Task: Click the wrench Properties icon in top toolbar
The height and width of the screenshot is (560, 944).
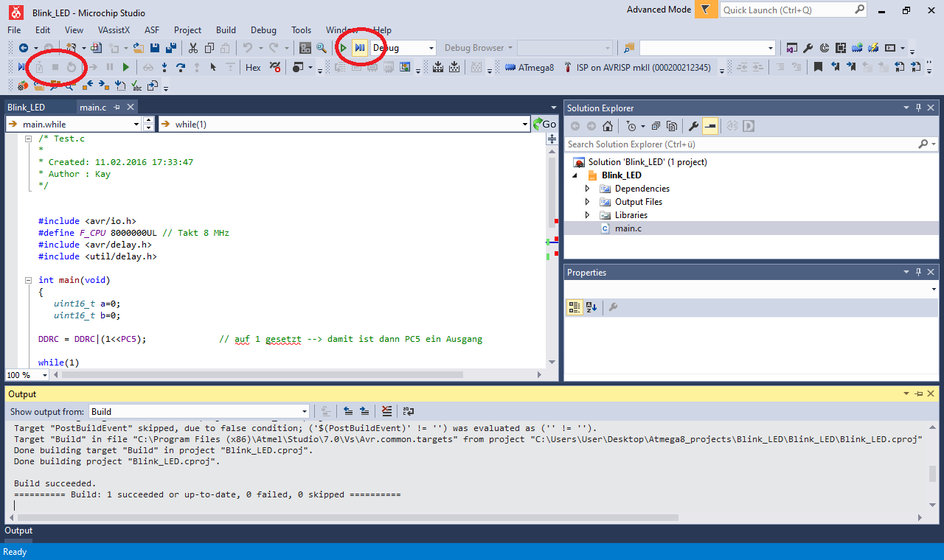Action: (808, 48)
